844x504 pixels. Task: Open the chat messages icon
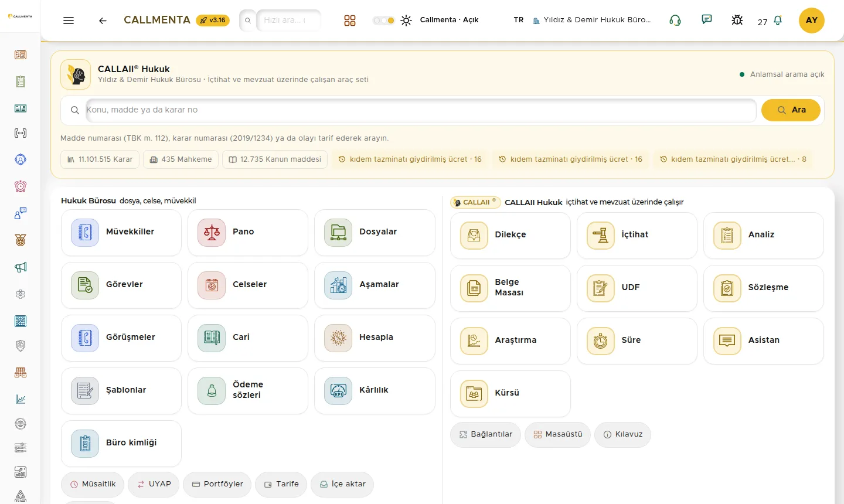pyautogui.click(x=707, y=20)
